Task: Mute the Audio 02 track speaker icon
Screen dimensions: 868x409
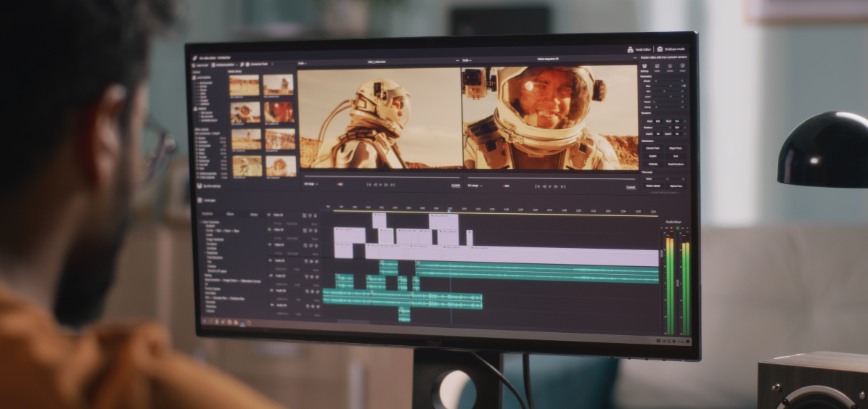Action: point(318,277)
